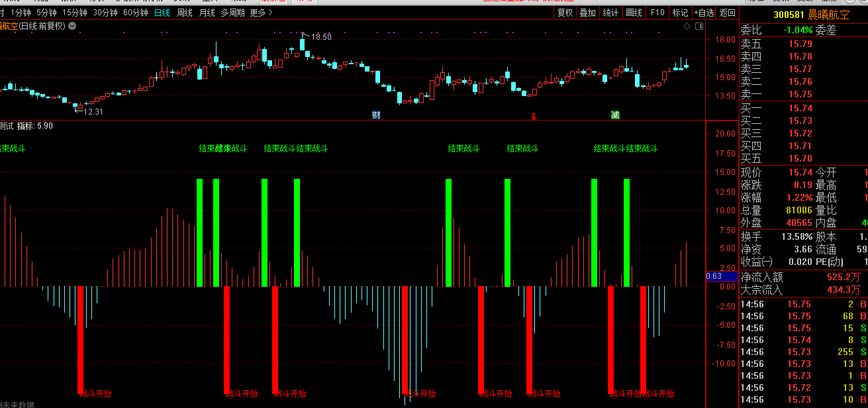Toggle the 叠加 overlay option
This screenshot has width=868, height=408.
(587, 13)
